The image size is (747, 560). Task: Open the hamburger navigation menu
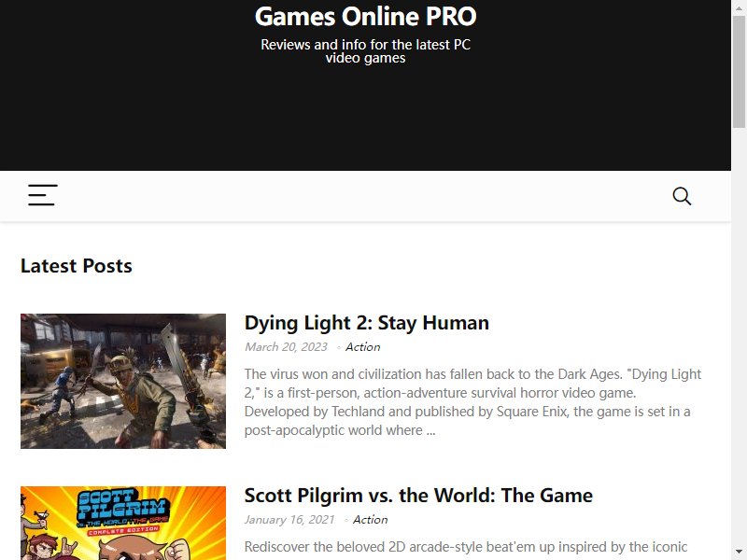coord(42,195)
